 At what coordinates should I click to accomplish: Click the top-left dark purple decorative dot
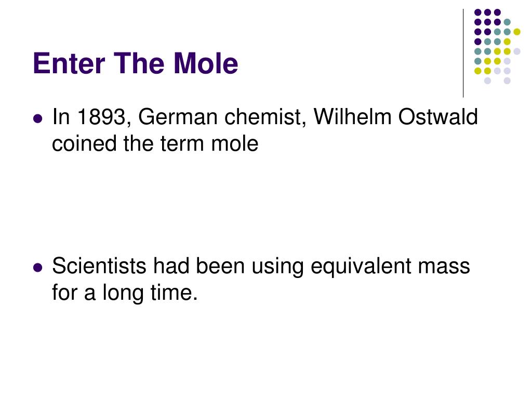[478, 12]
